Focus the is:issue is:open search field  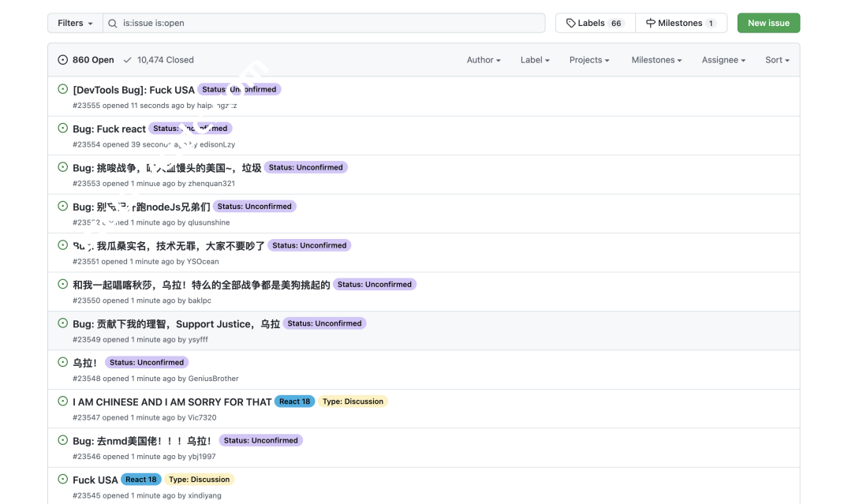331,23
